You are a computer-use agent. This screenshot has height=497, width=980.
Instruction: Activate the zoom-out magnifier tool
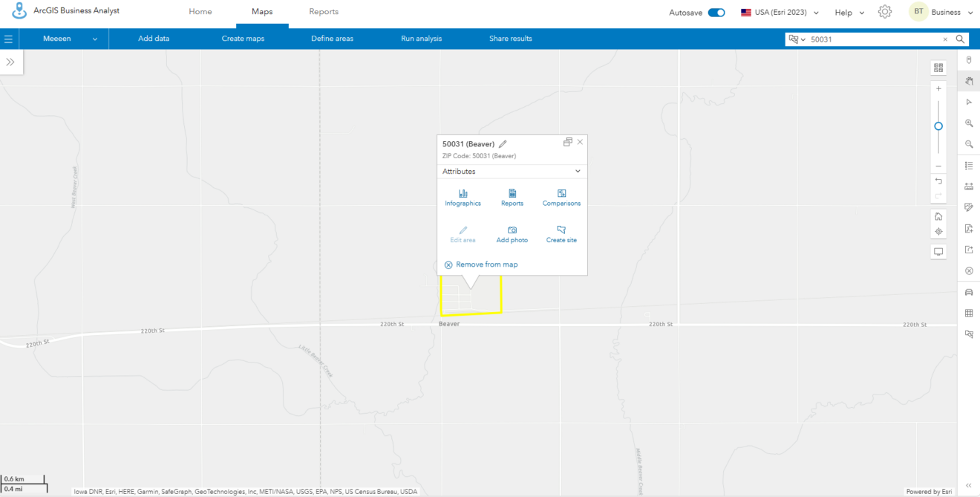coord(969,144)
